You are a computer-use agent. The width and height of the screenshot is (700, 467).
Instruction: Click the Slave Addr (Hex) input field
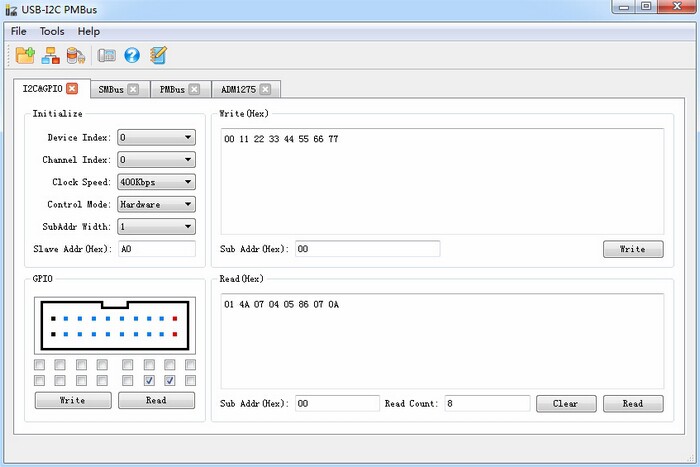[157, 249]
